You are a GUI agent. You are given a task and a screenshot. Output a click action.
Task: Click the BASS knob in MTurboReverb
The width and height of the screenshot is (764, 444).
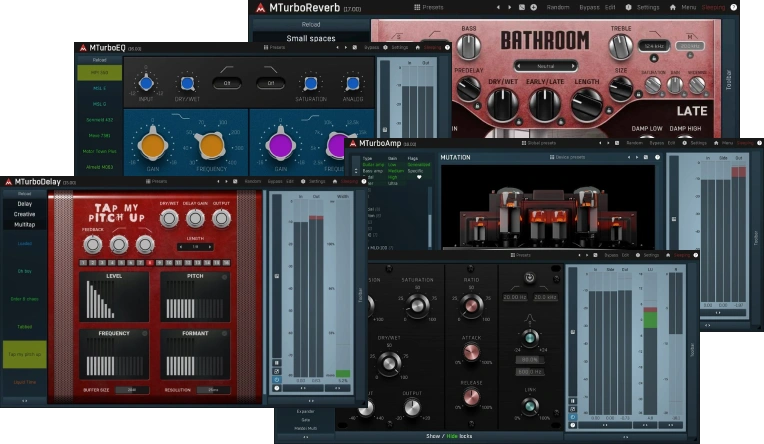(467, 46)
